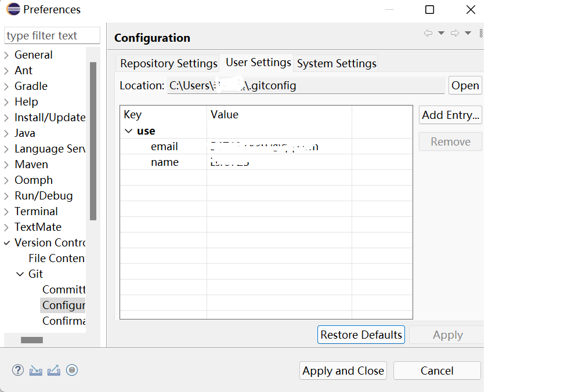This screenshot has height=392, width=564.
Task: Open the back history dropdown arrow
Action: click(441, 33)
